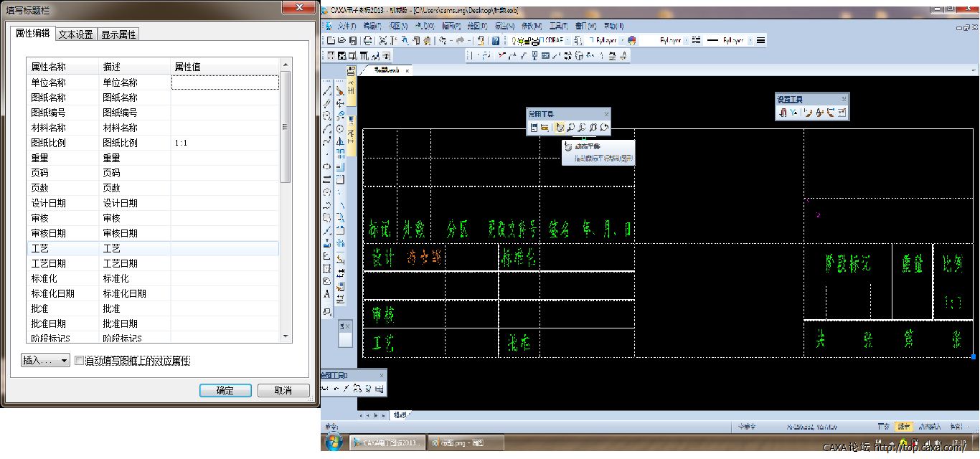Click the Save icon in the main toolbar
This screenshot has height=459, width=980.
click(x=352, y=41)
